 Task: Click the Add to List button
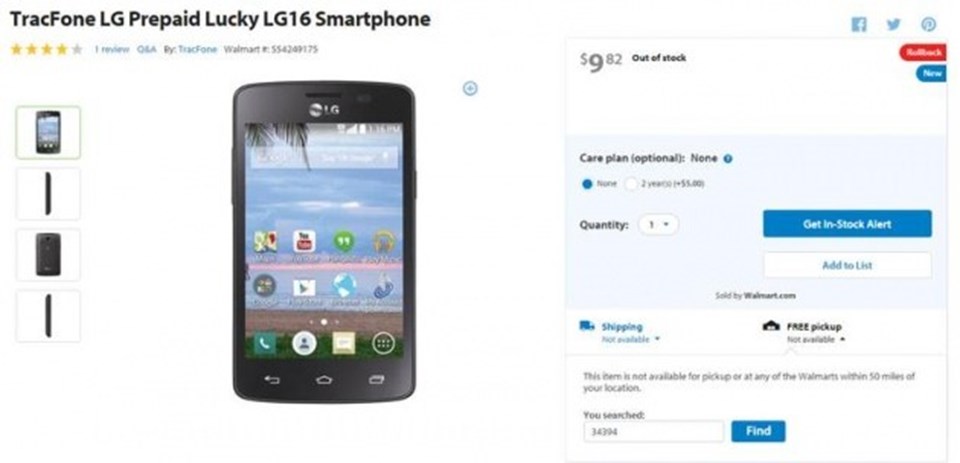(x=847, y=265)
